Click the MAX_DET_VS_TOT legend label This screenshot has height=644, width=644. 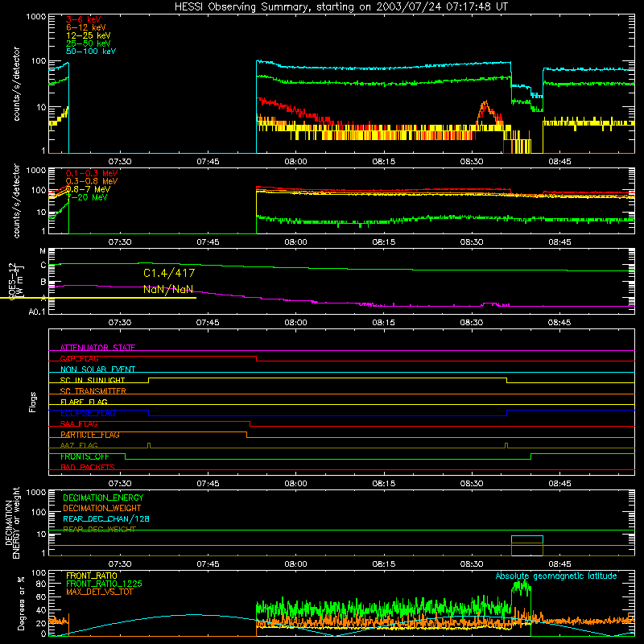[x=99, y=592]
